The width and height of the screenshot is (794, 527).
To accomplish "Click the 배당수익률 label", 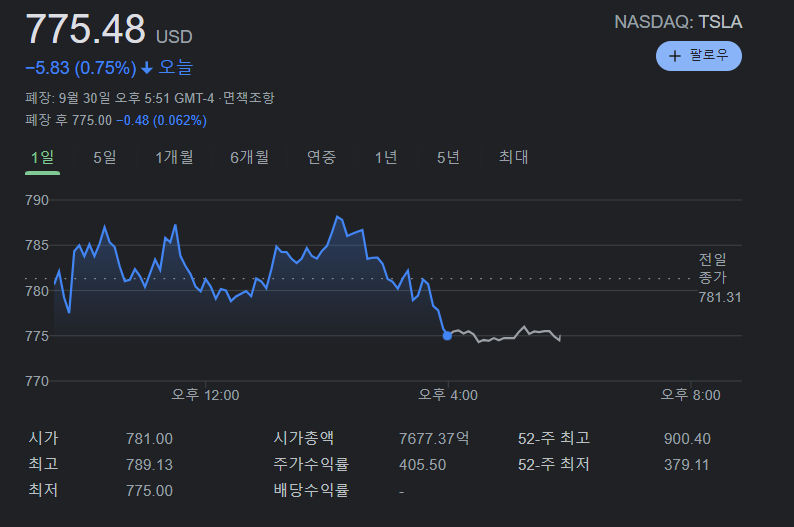I will point(311,490).
